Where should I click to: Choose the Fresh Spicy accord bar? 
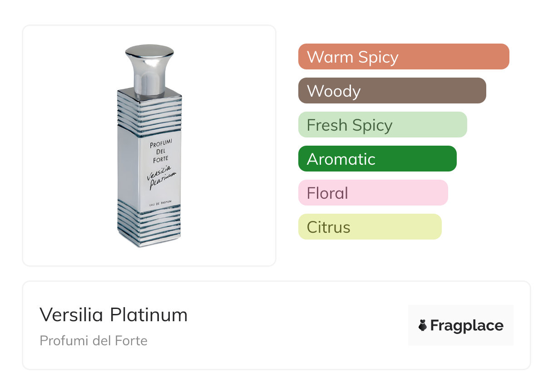pos(382,125)
